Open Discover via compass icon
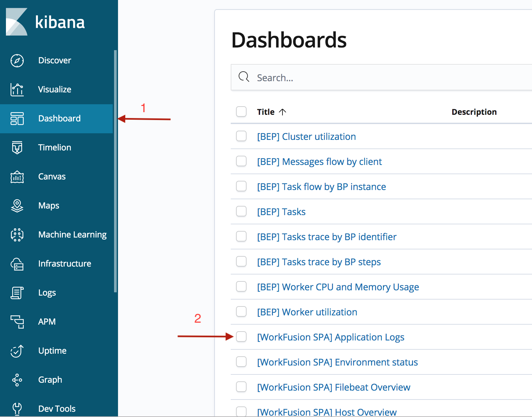Image resolution: width=532 pixels, height=417 pixels. [17, 61]
